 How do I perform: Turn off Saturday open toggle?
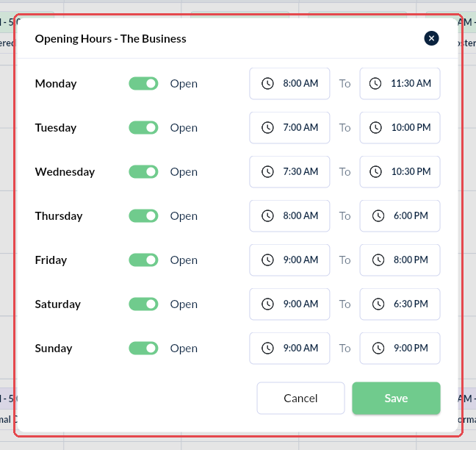tap(143, 304)
